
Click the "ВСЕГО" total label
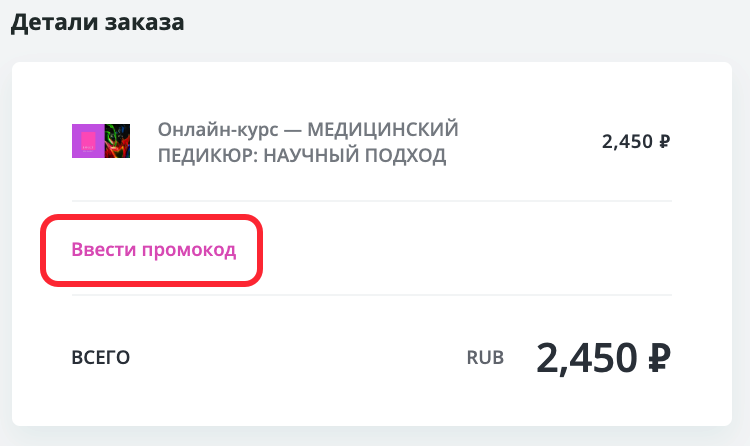pos(100,357)
